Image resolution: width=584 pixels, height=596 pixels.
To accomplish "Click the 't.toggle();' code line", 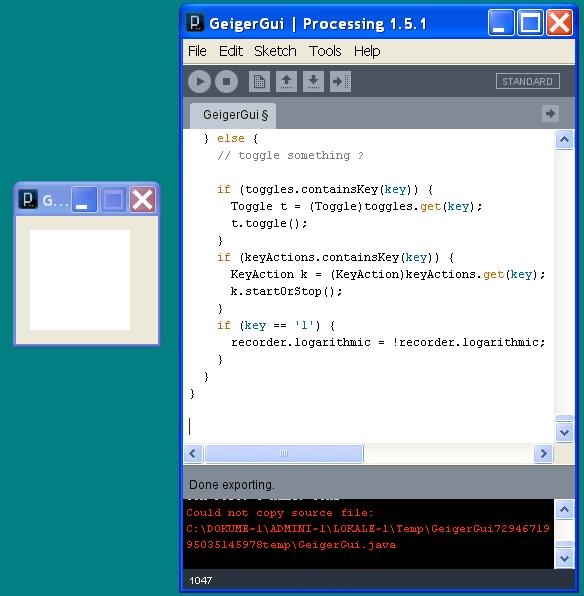I will coord(269,224).
